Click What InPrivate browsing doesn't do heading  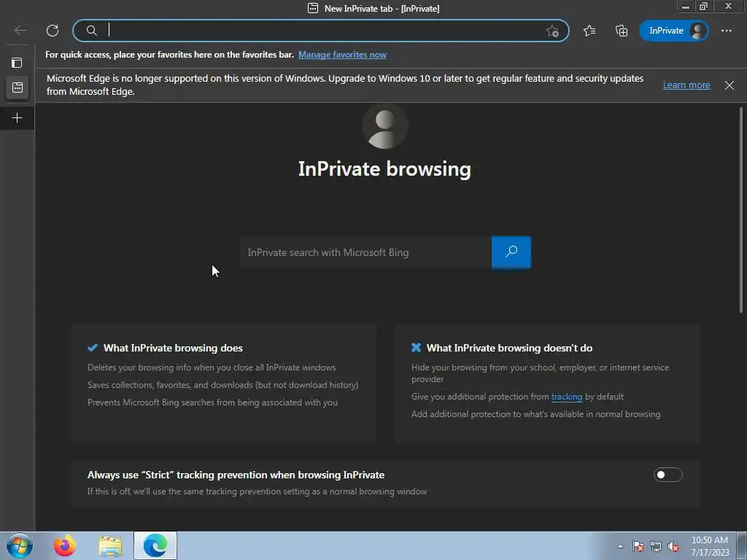click(x=509, y=348)
